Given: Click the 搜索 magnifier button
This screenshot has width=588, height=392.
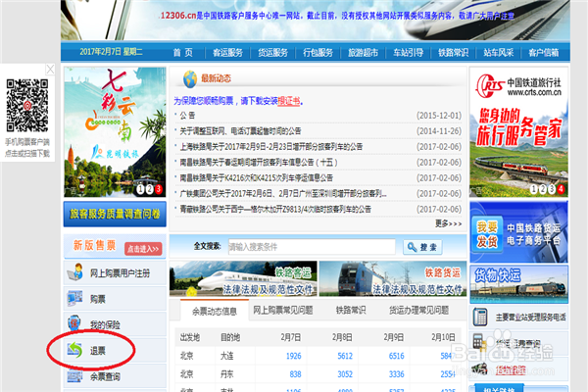Looking at the screenshot, I should tap(422, 247).
